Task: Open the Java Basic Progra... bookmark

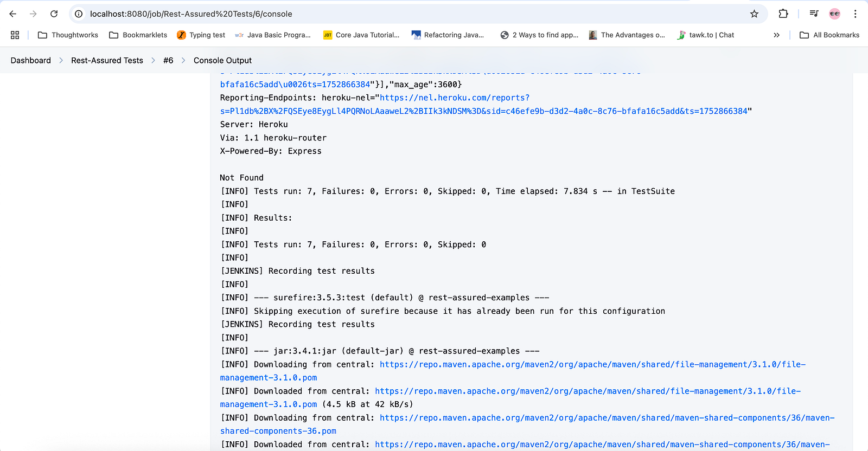Action: coord(273,35)
